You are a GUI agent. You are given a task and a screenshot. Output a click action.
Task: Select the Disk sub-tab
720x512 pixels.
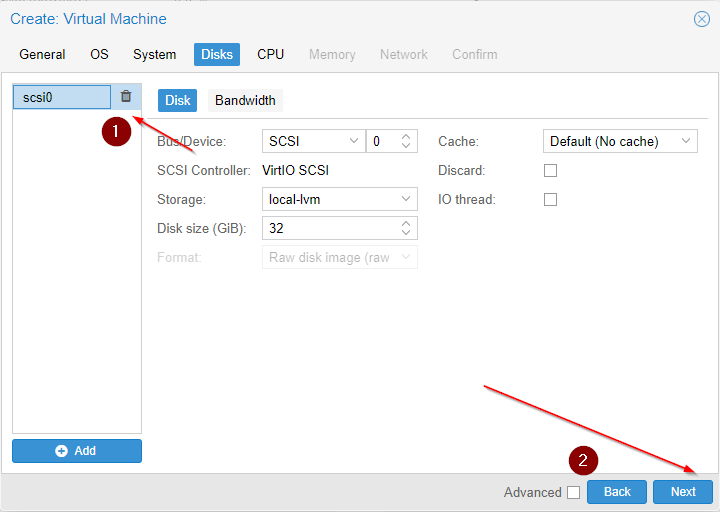177,100
